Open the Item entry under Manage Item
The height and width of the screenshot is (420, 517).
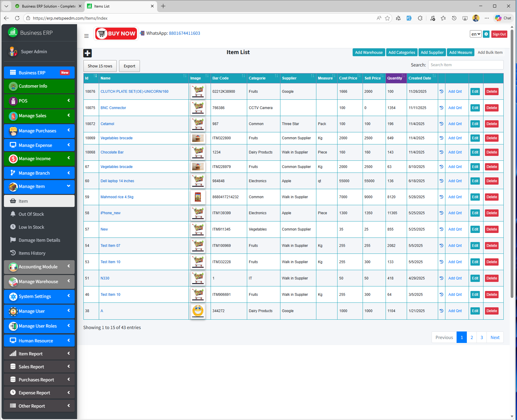point(39,201)
